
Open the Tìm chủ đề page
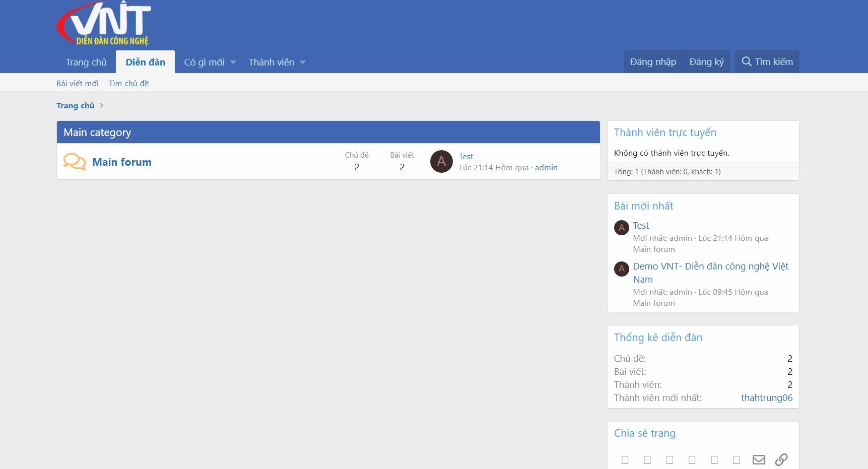click(128, 83)
